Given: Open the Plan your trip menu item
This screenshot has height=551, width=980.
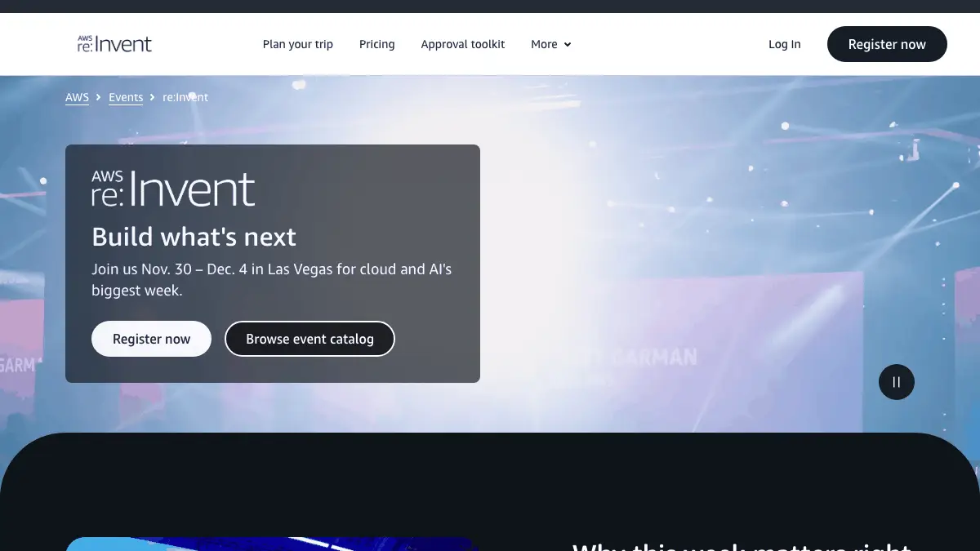Looking at the screenshot, I should (298, 44).
